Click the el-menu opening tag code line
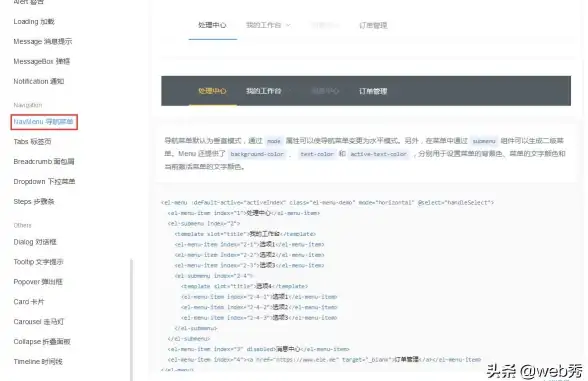The image size is (588, 381). (327, 202)
